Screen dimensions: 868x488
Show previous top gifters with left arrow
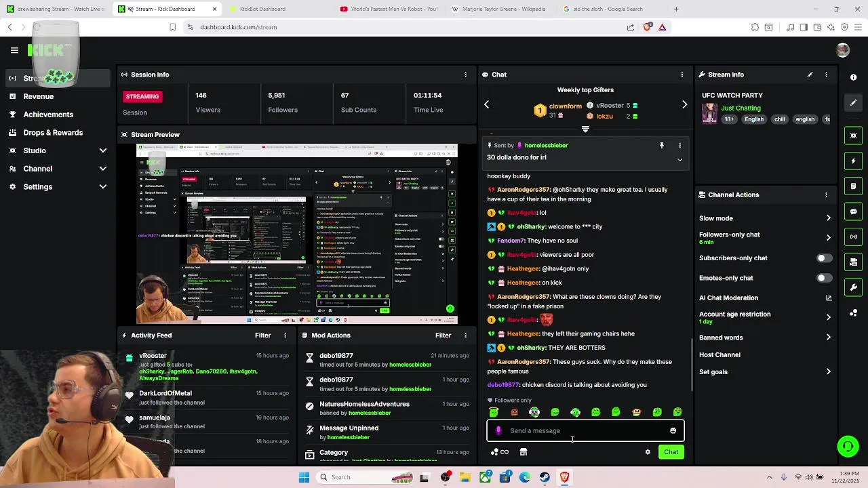(486, 104)
